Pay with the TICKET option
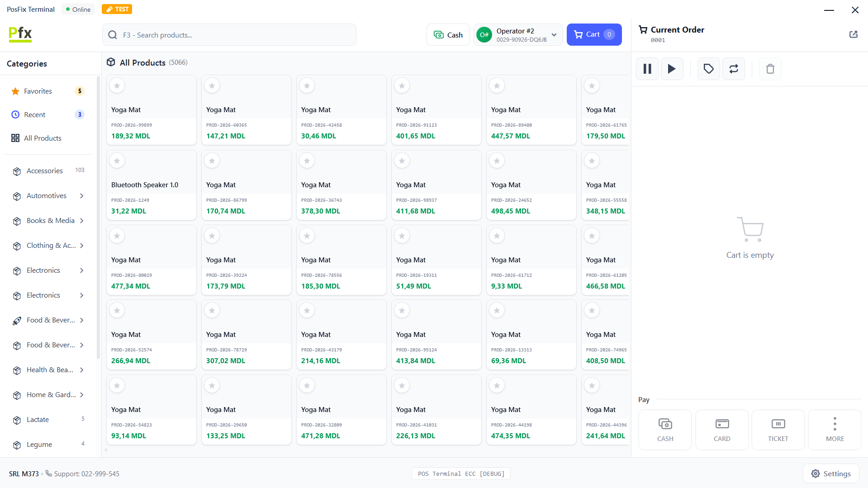This screenshot has height=488, width=868. coord(778,430)
